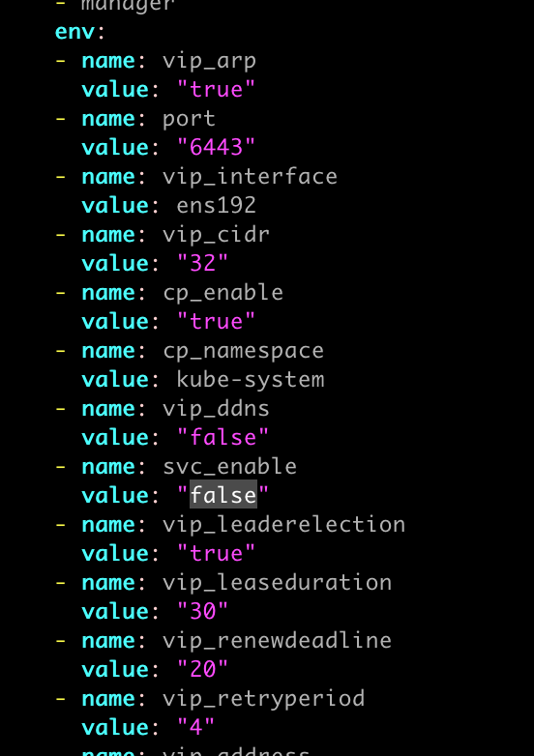Click the highlighted word false under svc_enable

[x=222, y=495]
